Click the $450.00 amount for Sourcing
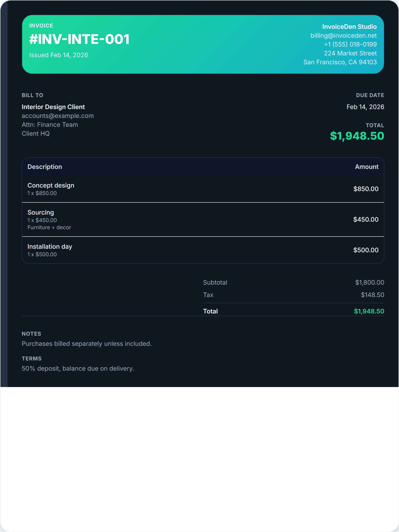 [366, 219]
